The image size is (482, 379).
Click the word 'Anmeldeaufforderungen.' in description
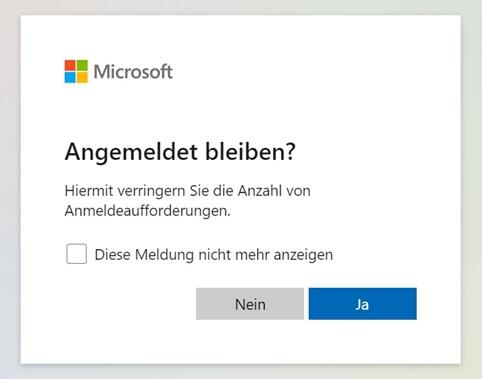pos(147,211)
